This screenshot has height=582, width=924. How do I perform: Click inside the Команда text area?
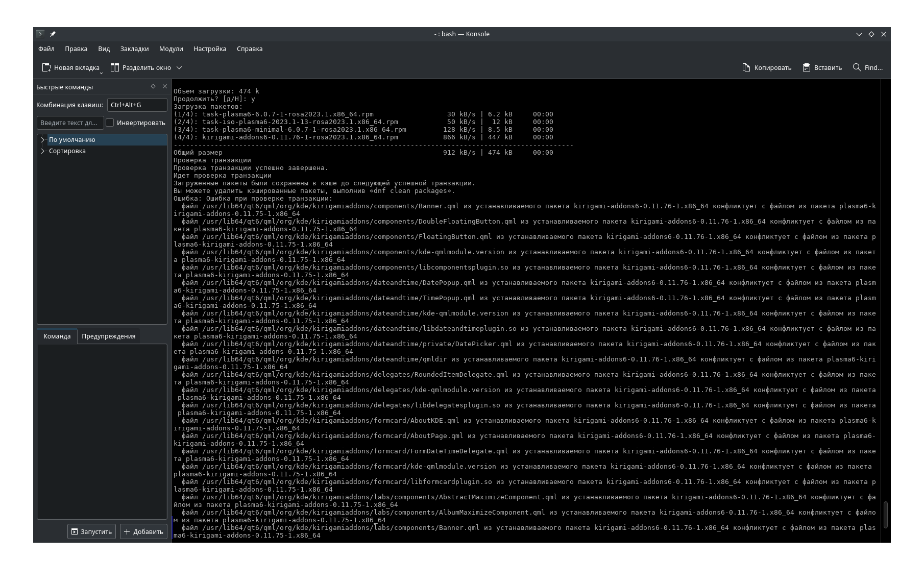coord(102,431)
